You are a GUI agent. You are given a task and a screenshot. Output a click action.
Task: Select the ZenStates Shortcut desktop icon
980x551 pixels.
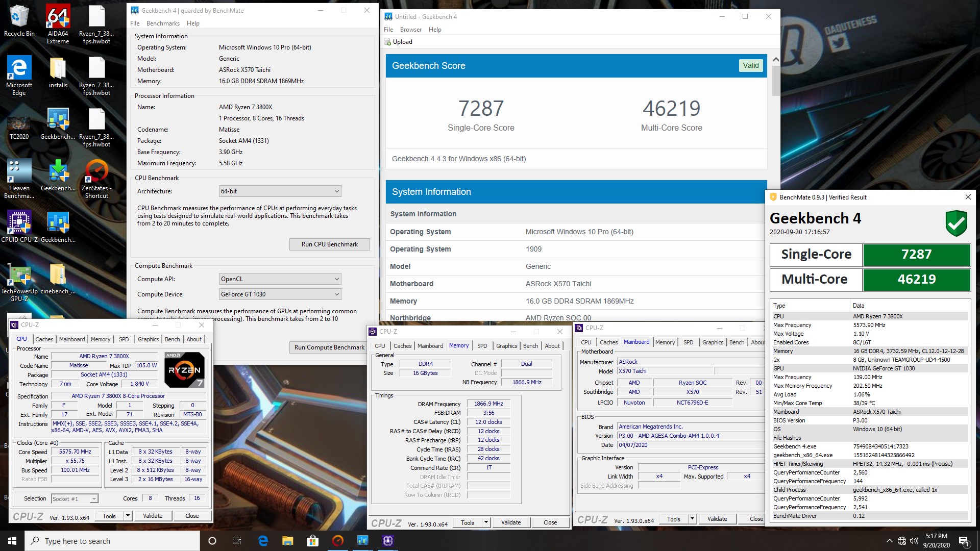click(96, 178)
